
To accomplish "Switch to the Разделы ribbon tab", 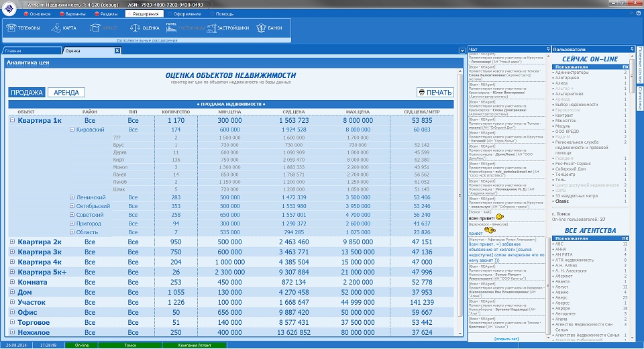I will 107,13.
